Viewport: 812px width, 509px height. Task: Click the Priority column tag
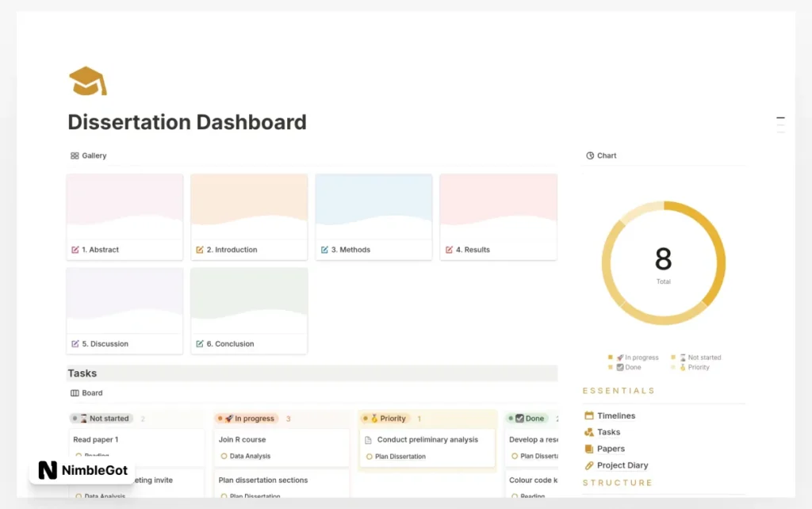[x=385, y=419]
